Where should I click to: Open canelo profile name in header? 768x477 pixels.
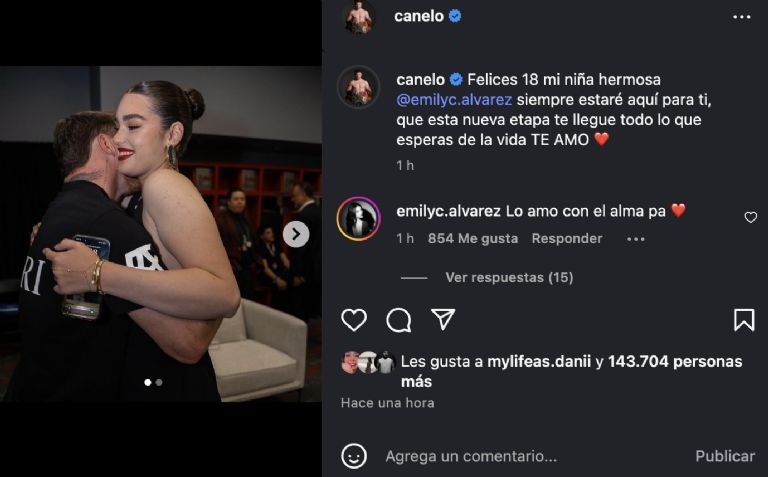[419, 16]
